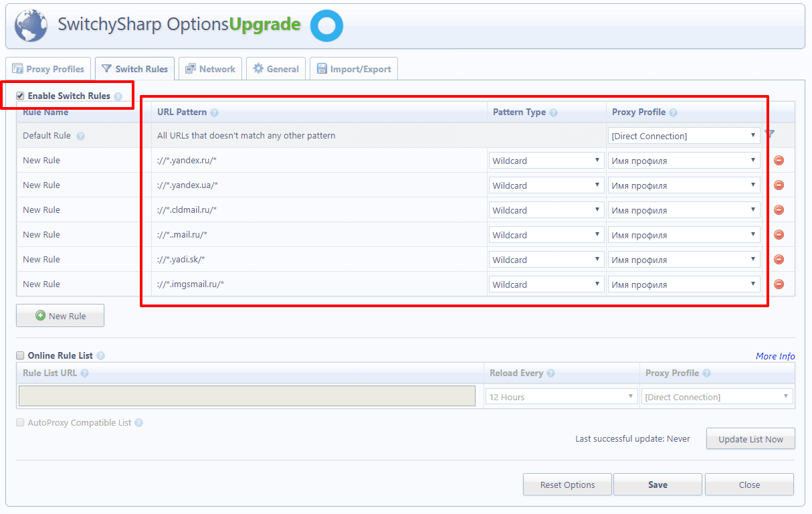The height and width of the screenshot is (514, 812).
Task: Click help icon beside Rule List URL
Action: [84, 373]
